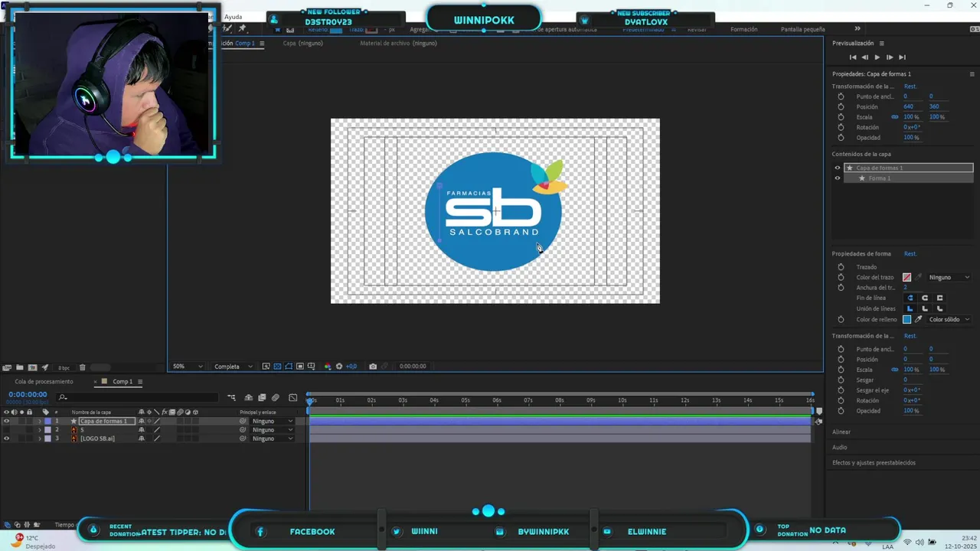
Task: Take a snapshot with camera icon
Action: (373, 367)
